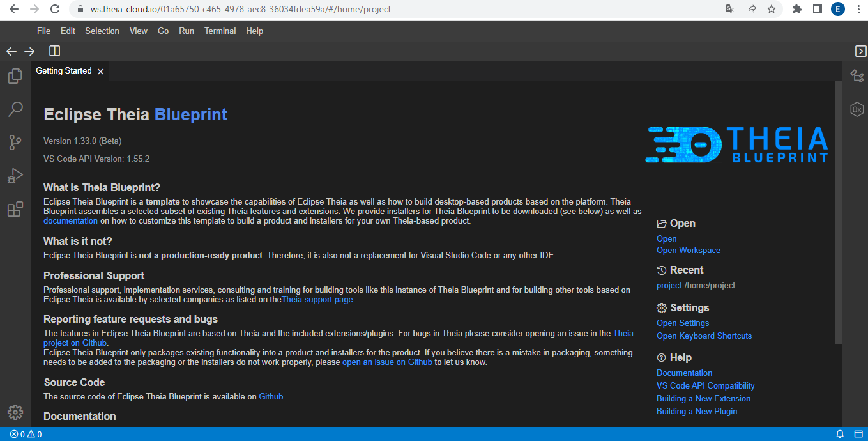Open the File menu
The image size is (868, 441).
coord(43,31)
